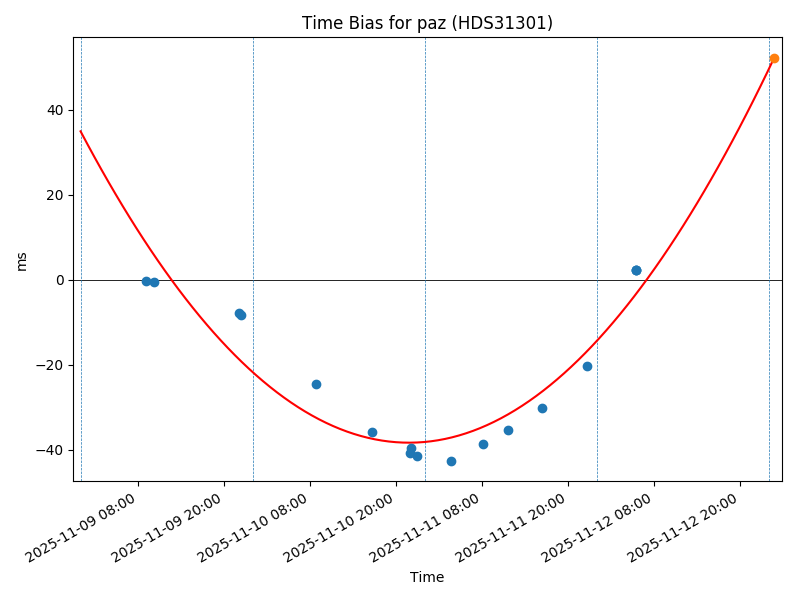
Task: Click the '2025-11-12 20:00' x-axis tick label
Action: pyautogui.click(x=686, y=525)
